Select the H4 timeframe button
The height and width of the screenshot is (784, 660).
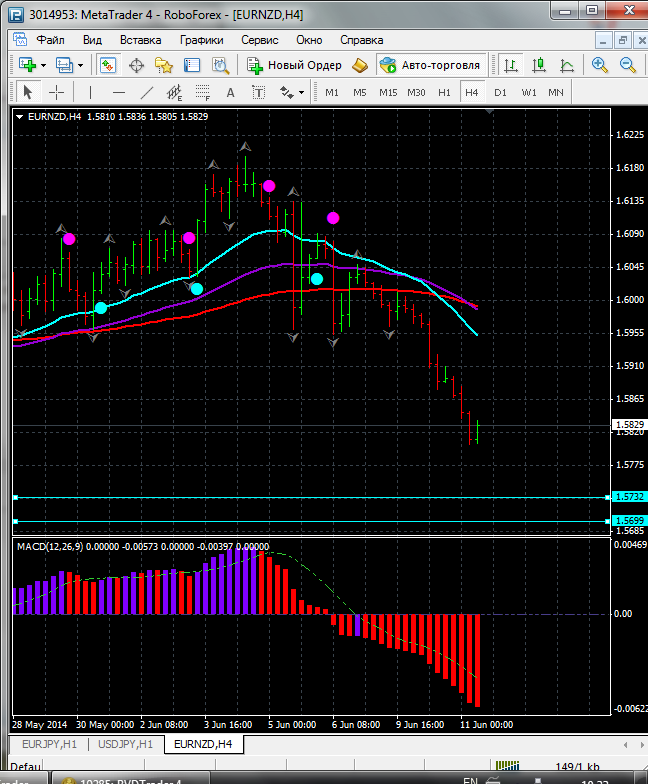tap(472, 92)
